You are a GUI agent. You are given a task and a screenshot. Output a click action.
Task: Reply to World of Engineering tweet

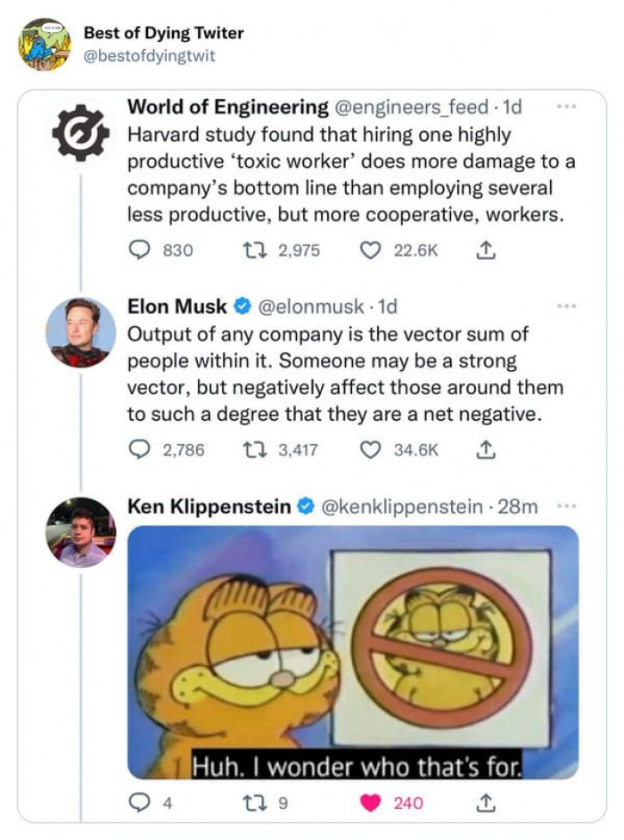tap(138, 251)
